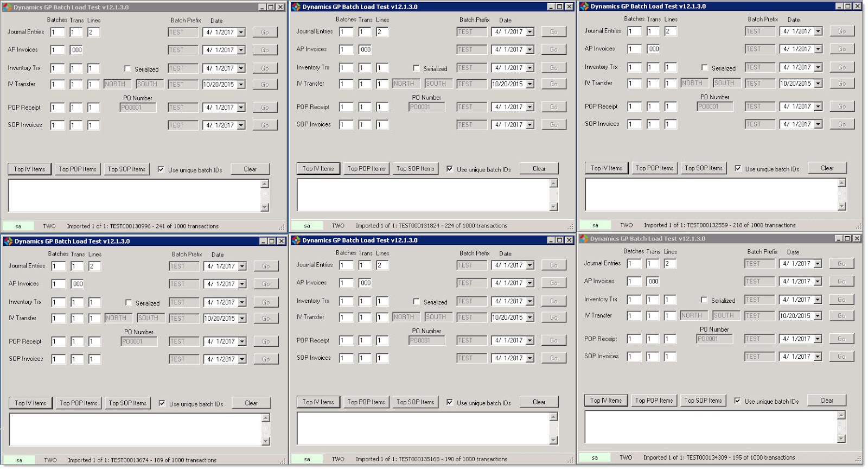Screen dimensions: 868x470
Task: Click Top POP Items in the 195-transactions window
Action: click(x=654, y=401)
